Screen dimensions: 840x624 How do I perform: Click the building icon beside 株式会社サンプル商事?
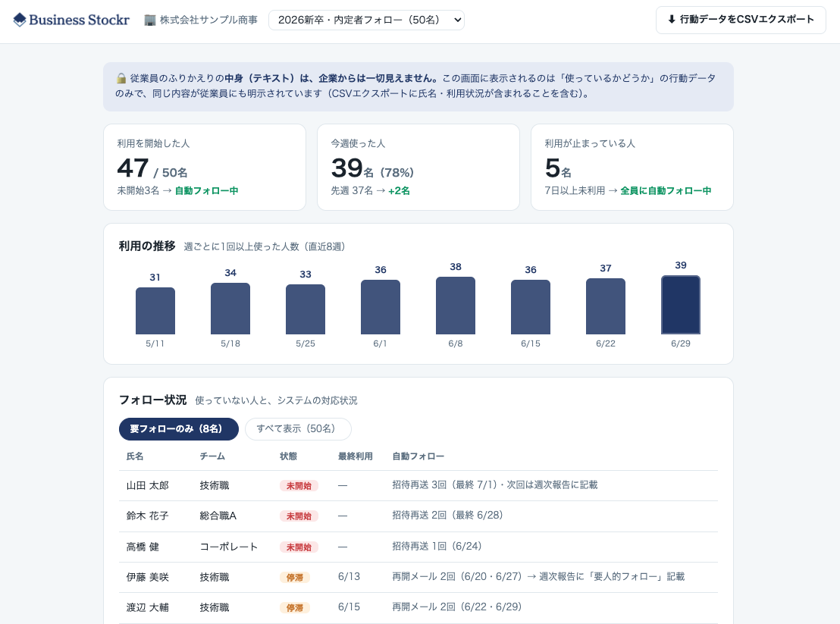[150, 20]
